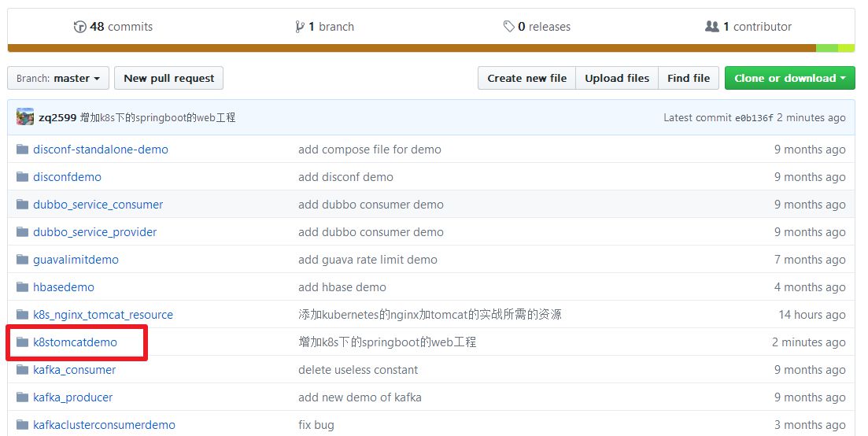This screenshot has height=436, width=868.
Task: Open k8s_nginx_tomcat_resource folder
Action: (103, 315)
